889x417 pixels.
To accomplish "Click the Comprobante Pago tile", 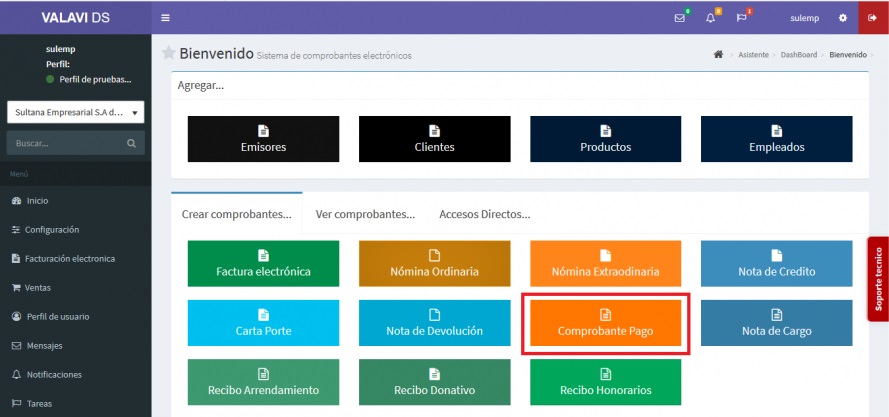I will tap(605, 322).
